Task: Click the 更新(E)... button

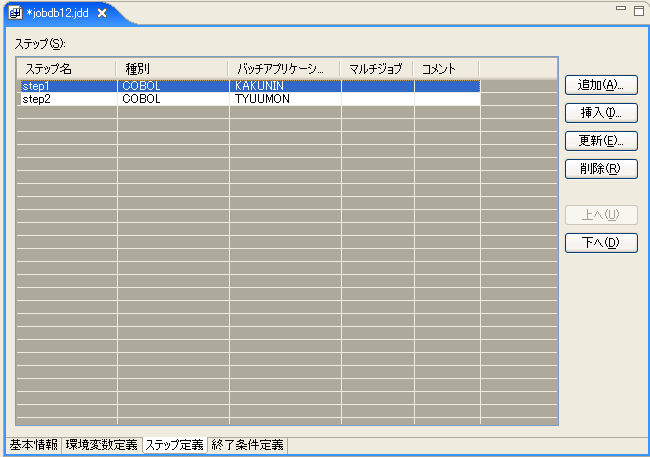Action: [x=601, y=141]
